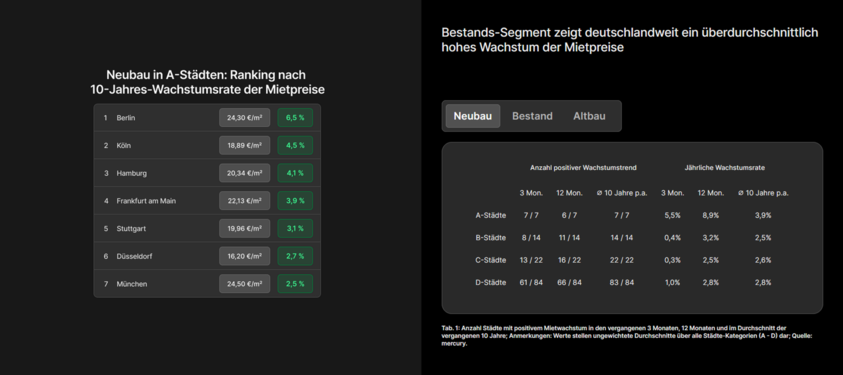The image size is (843, 375).
Task: Click the 11 / 14 table cell
Action: pyautogui.click(x=569, y=238)
